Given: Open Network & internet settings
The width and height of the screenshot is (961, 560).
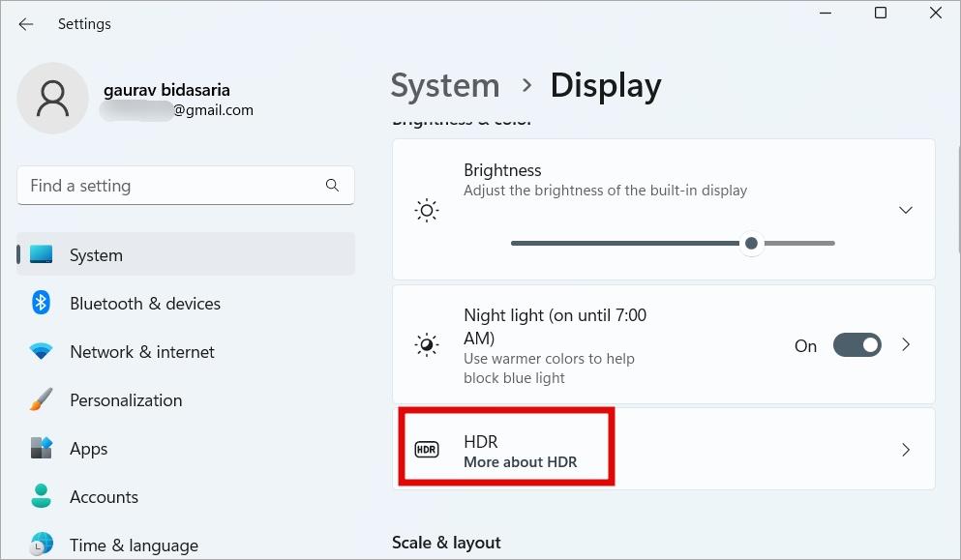Looking at the screenshot, I should click(x=186, y=351).
